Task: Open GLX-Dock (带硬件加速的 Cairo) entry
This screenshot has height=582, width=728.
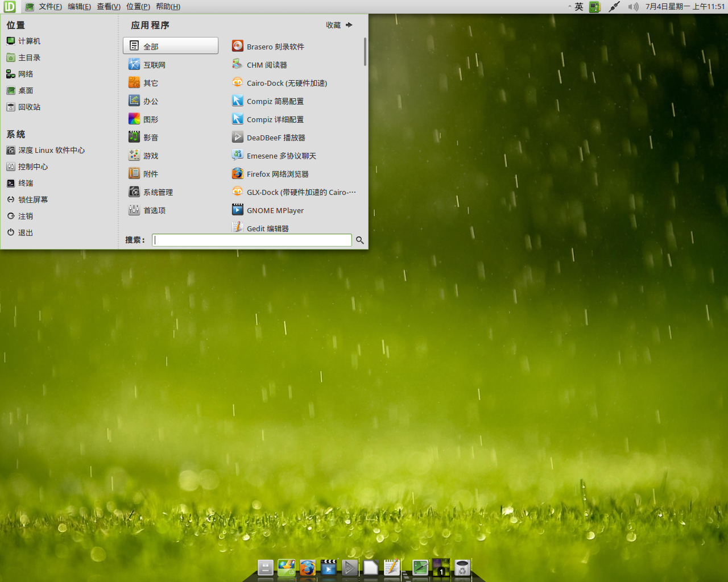Action: [x=294, y=192]
